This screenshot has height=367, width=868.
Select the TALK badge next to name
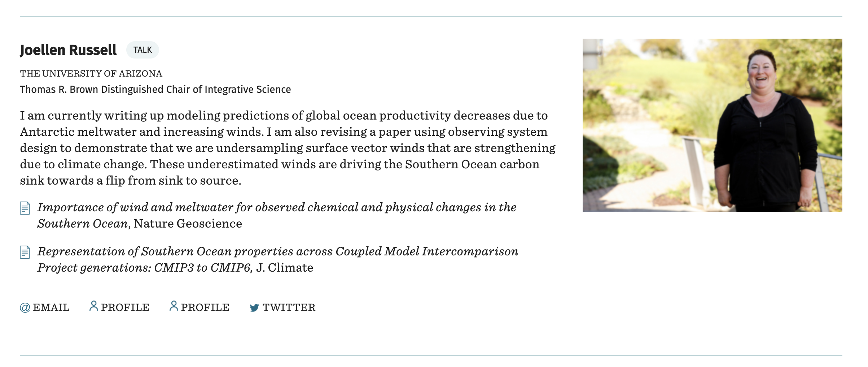(x=143, y=50)
